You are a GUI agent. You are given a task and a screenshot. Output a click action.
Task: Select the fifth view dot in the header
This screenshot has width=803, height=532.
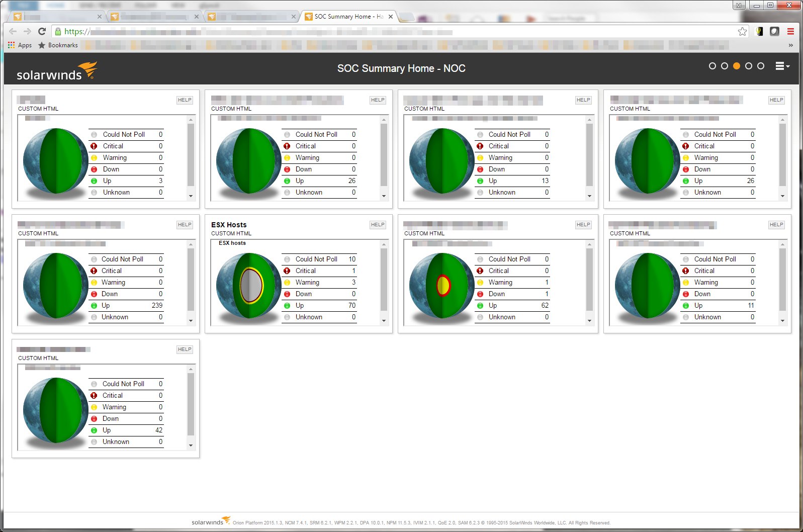tap(761, 66)
